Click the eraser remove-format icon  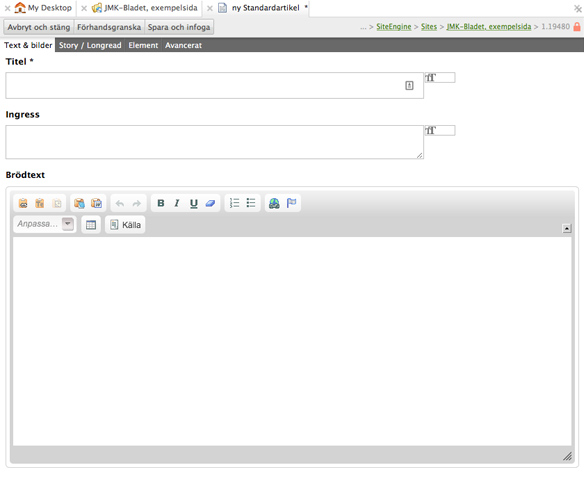point(210,203)
